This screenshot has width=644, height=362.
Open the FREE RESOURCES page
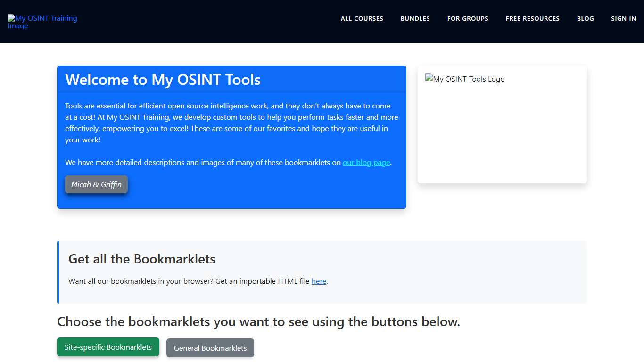pyautogui.click(x=532, y=18)
